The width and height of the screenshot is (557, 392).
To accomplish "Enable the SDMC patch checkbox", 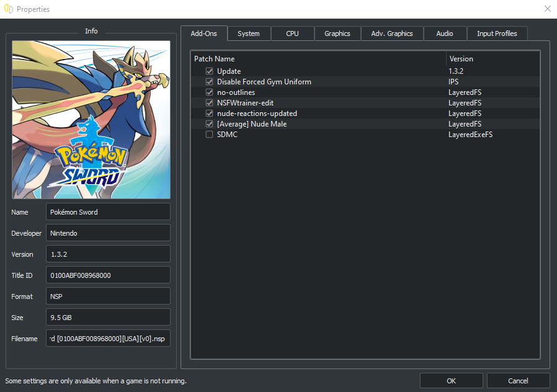I will point(209,135).
